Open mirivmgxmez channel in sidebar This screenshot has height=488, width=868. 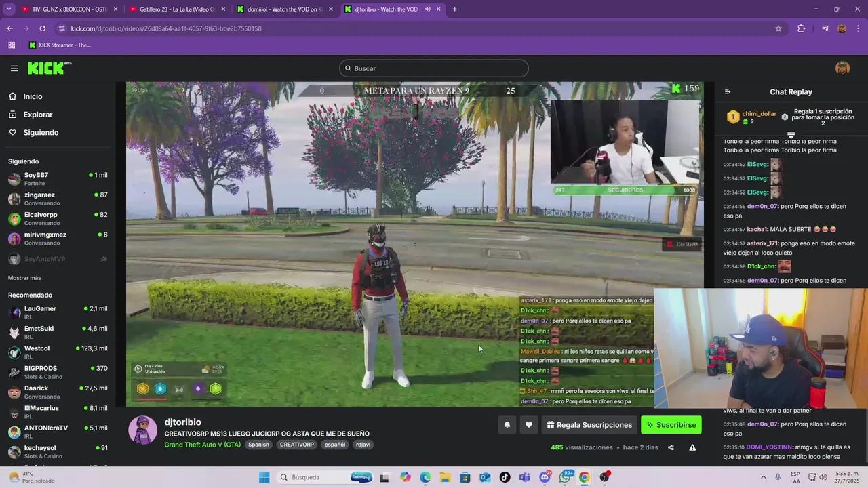pyautogui.click(x=58, y=239)
